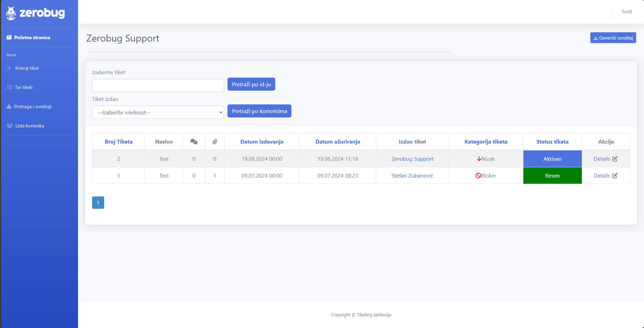Image resolution: width=644 pixels, height=328 pixels.
Task: Click the edit pencil icon for ticket 2
Action: [615, 159]
